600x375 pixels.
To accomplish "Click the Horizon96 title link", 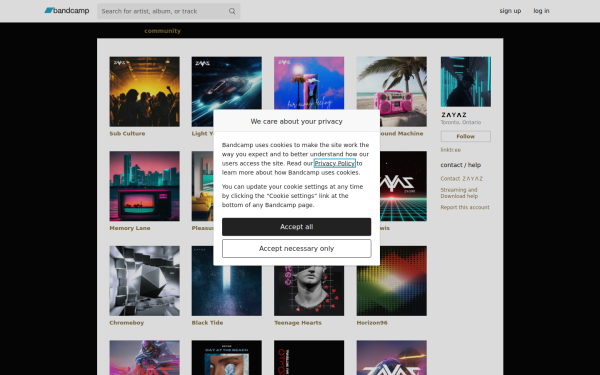I will point(372,323).
